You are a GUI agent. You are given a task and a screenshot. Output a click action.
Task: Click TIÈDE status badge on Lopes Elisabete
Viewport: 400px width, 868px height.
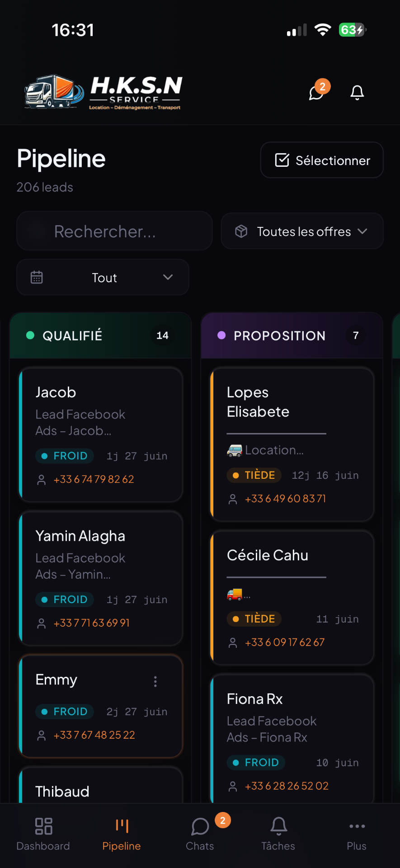pos(254,475)
